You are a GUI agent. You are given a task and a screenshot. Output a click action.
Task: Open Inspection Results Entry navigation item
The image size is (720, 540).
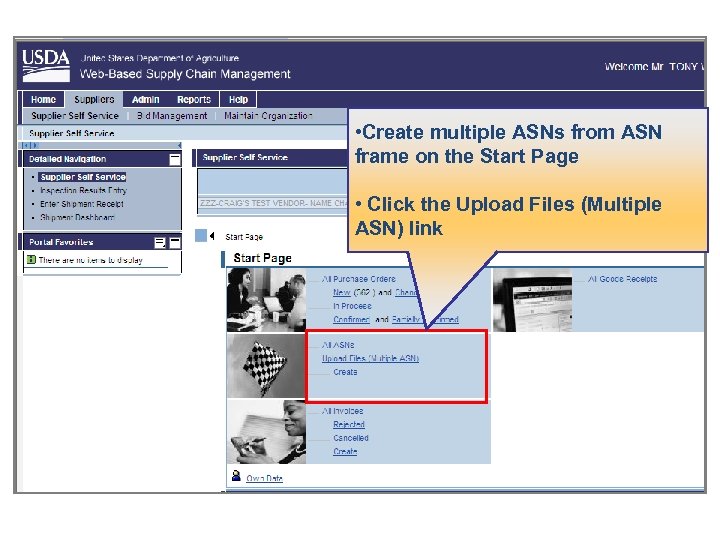(x=83, y=190)
